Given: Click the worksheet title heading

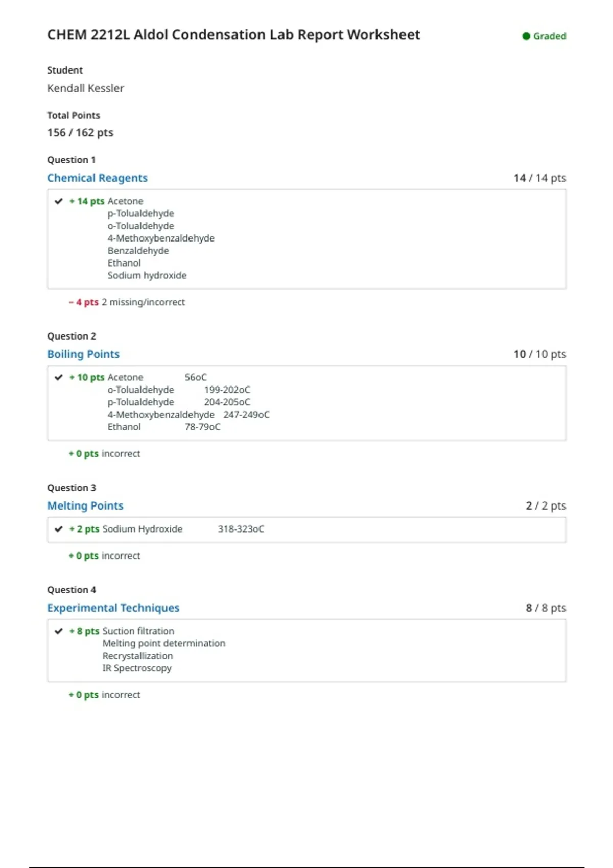Looking at the screenshot, I should pyautogui.click(x=233, y=35).
